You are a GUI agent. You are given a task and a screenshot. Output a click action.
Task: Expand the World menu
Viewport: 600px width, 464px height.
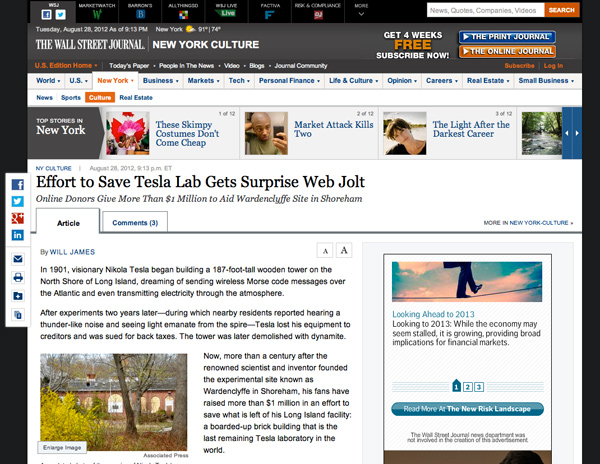[x=48, y=81]
